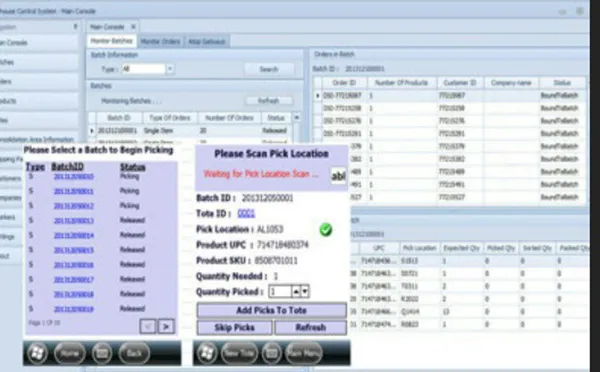
Task: Click the Refresh button beside Monitoring Batches
Action: [269, 101]
